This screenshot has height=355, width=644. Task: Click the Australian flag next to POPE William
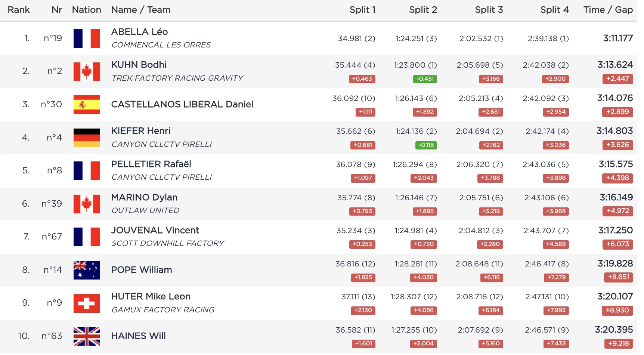[x=87, y=270]
